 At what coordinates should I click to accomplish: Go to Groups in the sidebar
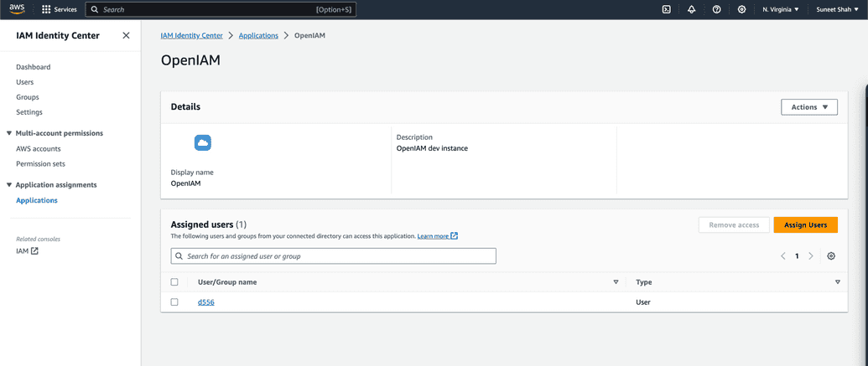click(28, 97)
